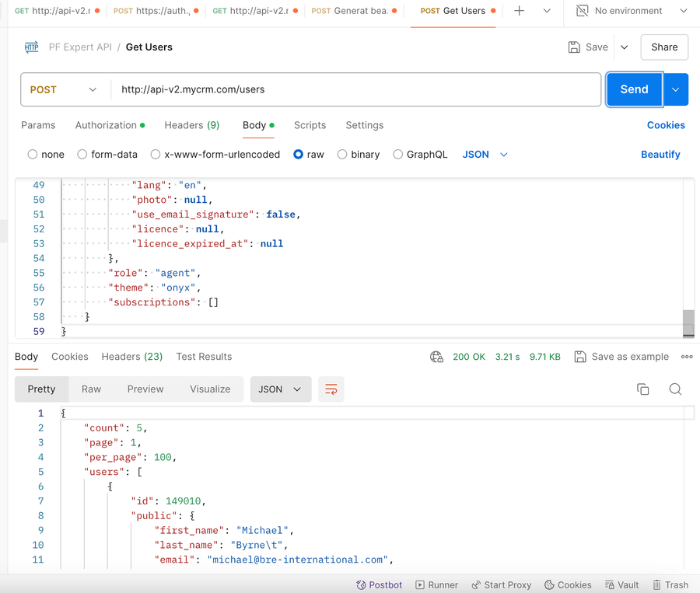Click the new tab plus icon
The image size is (700, 593).
[520, 11]
